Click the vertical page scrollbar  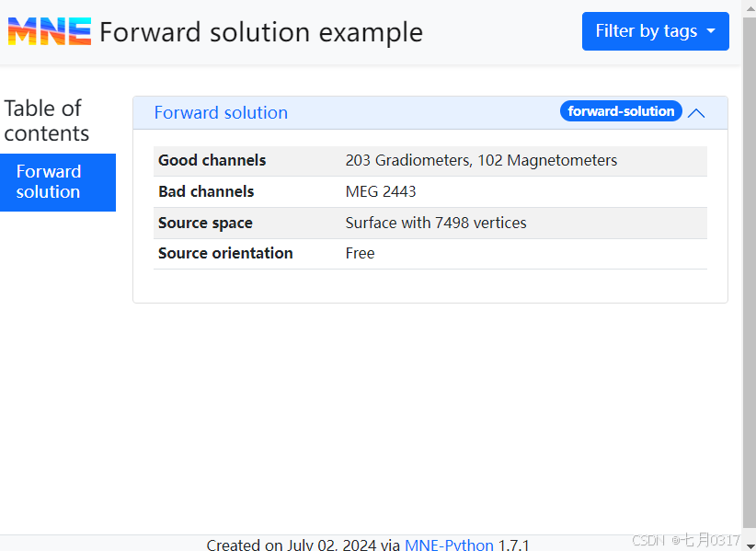coord(749,276)
